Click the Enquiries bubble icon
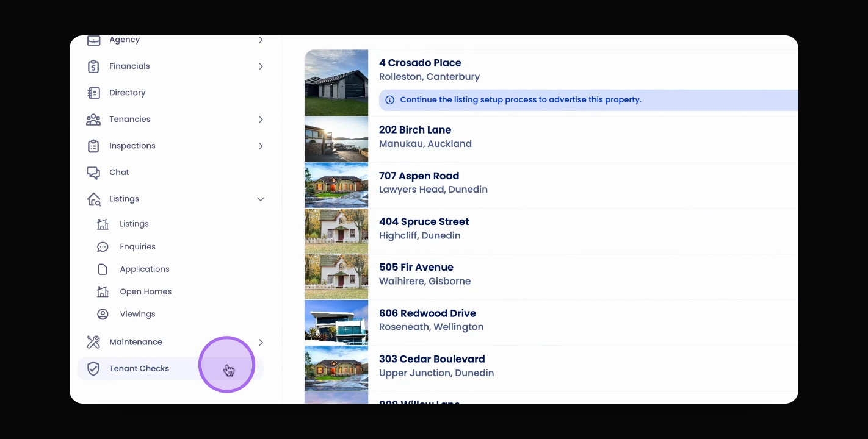 pos(103,247)
